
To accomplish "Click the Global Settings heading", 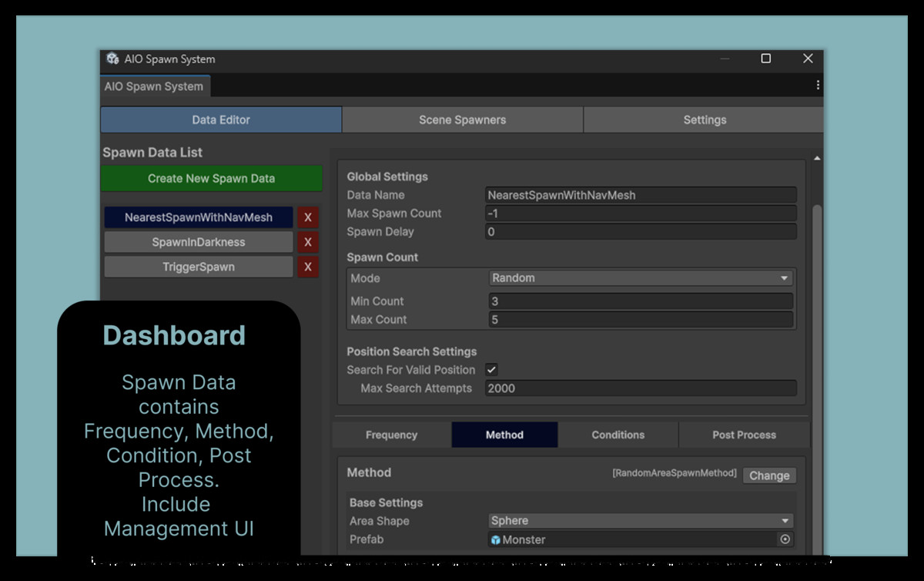I will [x=387, y=176].
